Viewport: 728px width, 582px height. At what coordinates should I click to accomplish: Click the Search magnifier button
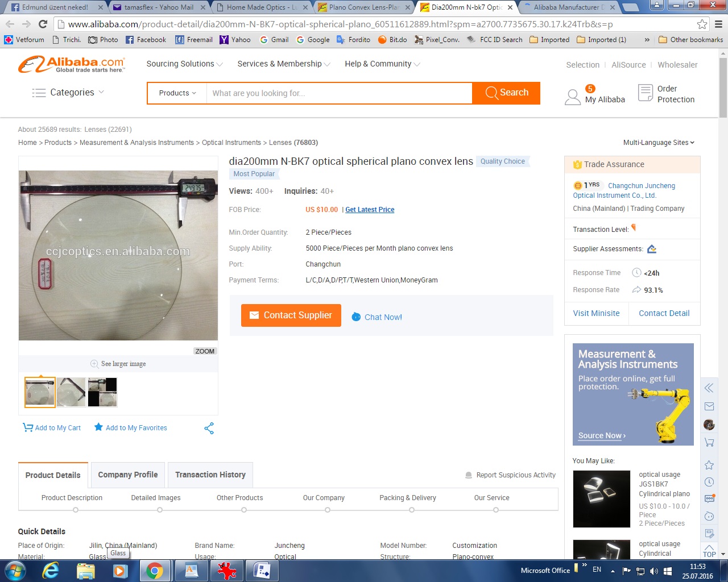(x=506, y=93)
